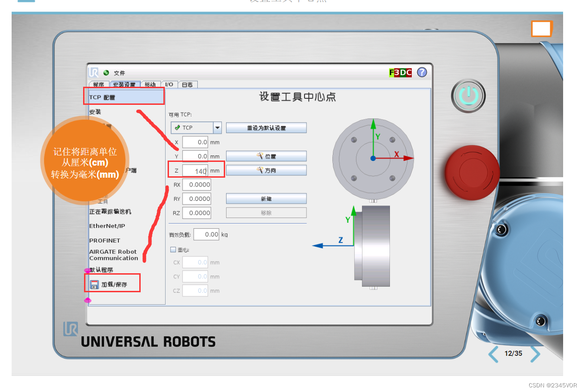Select 默认程序 in the sidebar
Image resolution: width=584 pixels, height=392 pixels.
[x=101, y=270]
